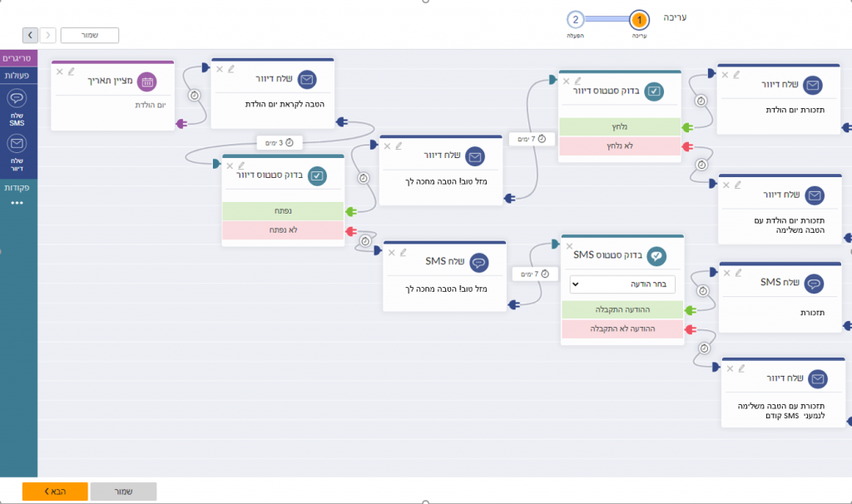Click the speech bubble icon on בדוק סטטוס SMS node

point(656,256)
